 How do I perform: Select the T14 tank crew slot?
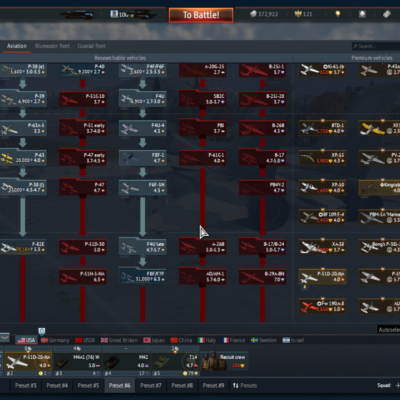[175, 361]
